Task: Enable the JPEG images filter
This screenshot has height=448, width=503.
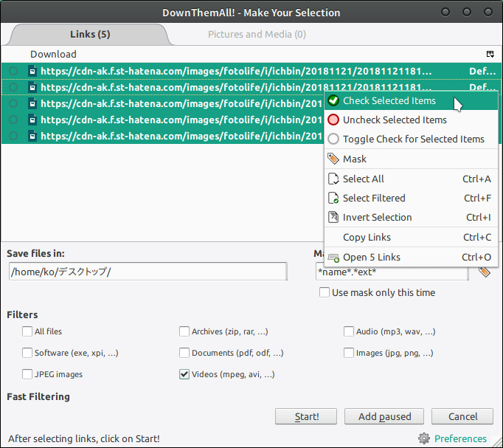Action: (x=27, y=374)
